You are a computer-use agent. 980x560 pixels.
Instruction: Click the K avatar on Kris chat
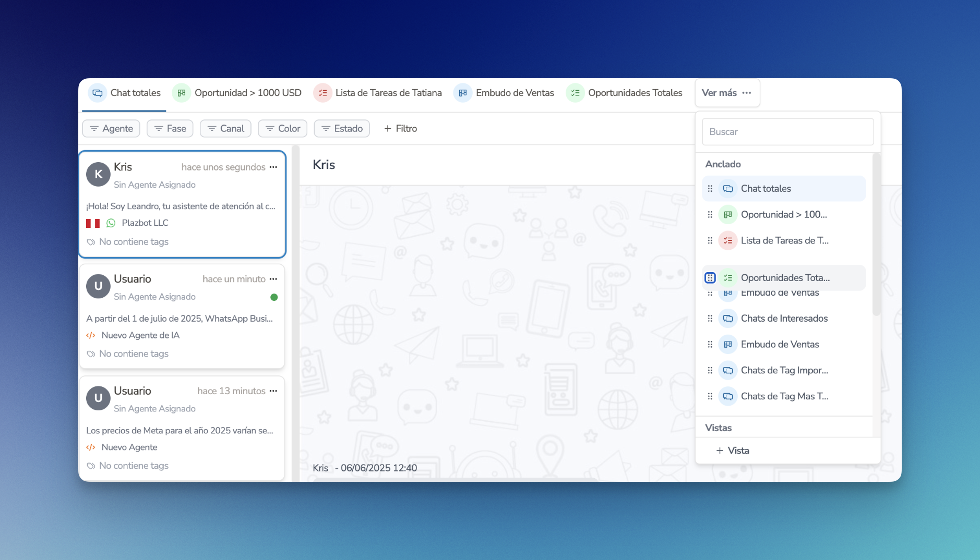pos(98,174)
